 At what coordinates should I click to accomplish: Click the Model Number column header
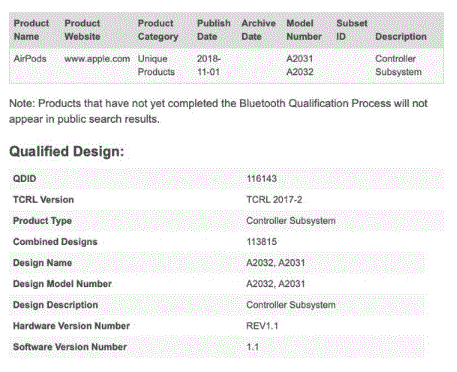point(304,30)
